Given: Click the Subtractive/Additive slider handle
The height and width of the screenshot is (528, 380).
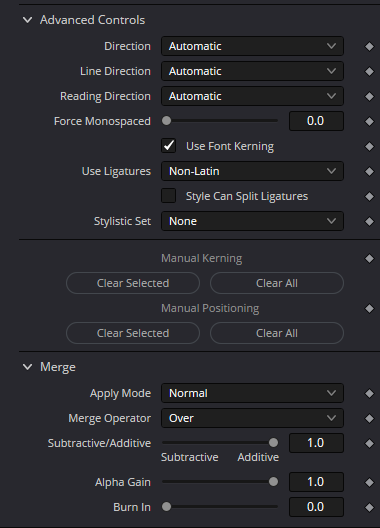Looking at the screenshot, I should click(x=274, y=442).
